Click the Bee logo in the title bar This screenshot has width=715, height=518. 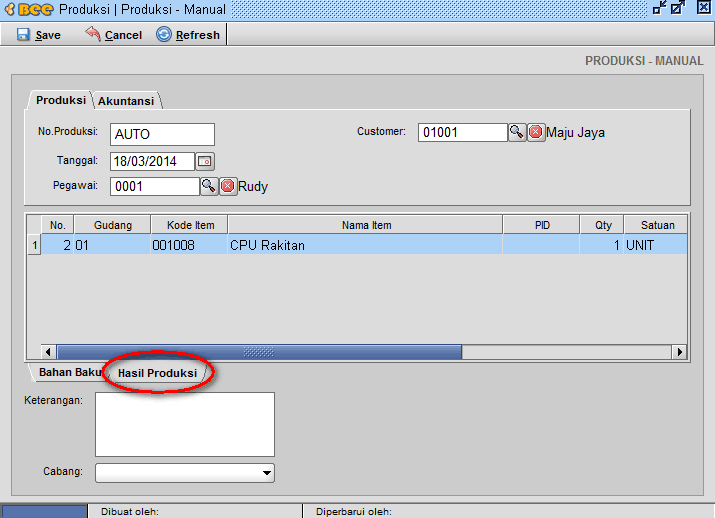coord(29,9)
